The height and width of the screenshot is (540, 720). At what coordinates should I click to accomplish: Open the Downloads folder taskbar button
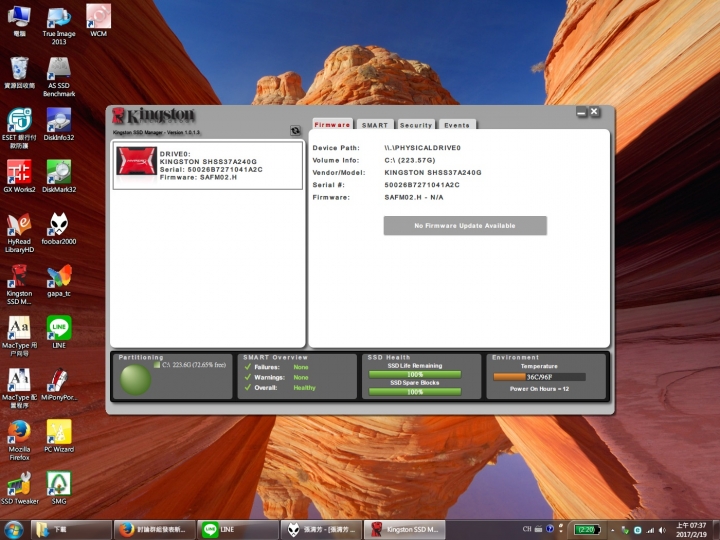[71, 529]
